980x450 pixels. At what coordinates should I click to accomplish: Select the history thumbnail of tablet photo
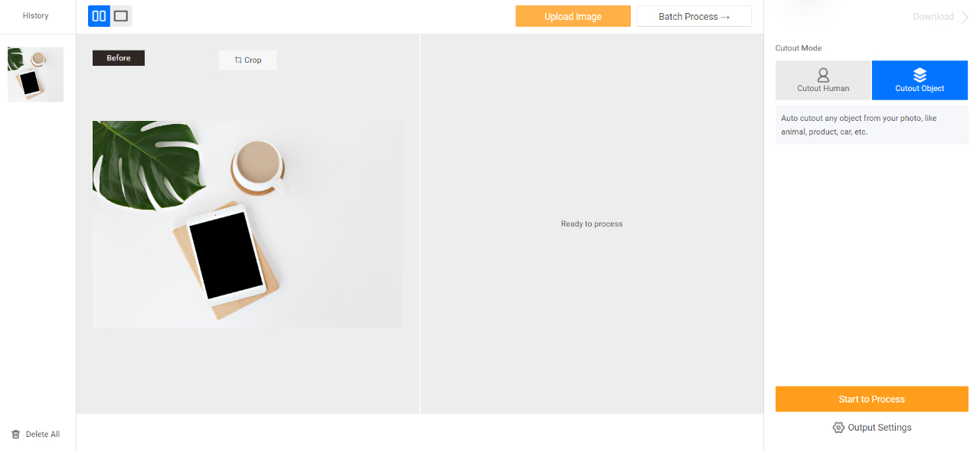[35, 74]
